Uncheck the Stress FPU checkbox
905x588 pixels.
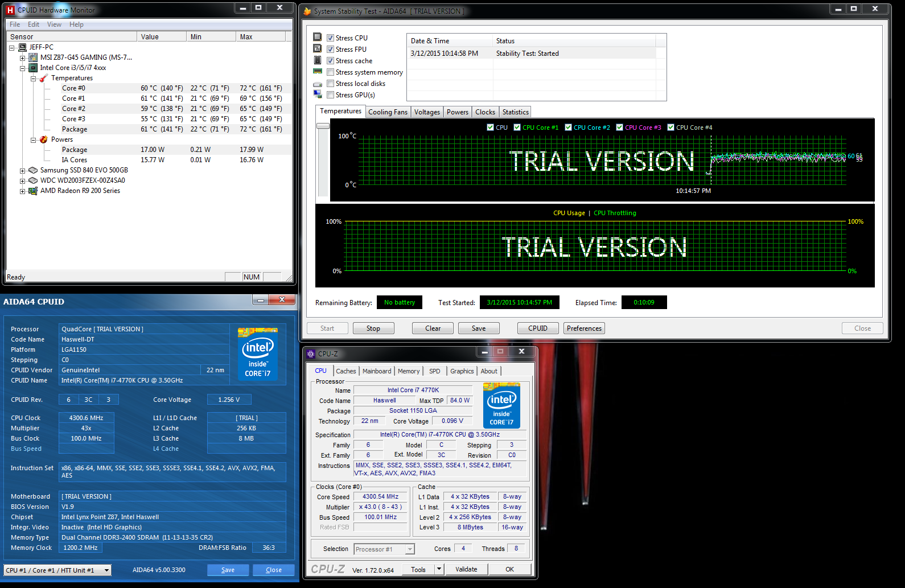click(x=330, y=49)
